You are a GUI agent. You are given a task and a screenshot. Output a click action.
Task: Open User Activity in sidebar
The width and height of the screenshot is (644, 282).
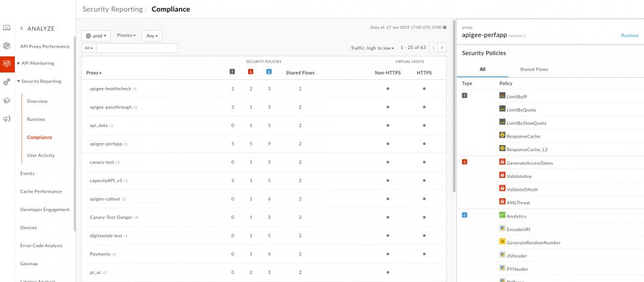41,155
